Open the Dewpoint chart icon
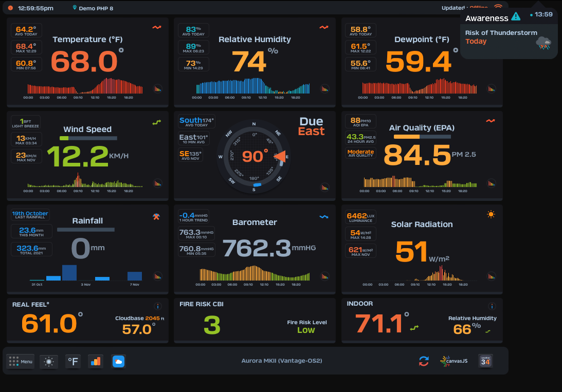This screenshot has width=562, height=392. tap(492, 89)
